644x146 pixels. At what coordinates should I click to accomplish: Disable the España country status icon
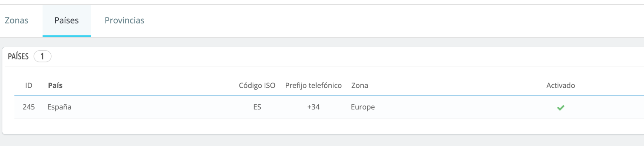tap(560, 107)
